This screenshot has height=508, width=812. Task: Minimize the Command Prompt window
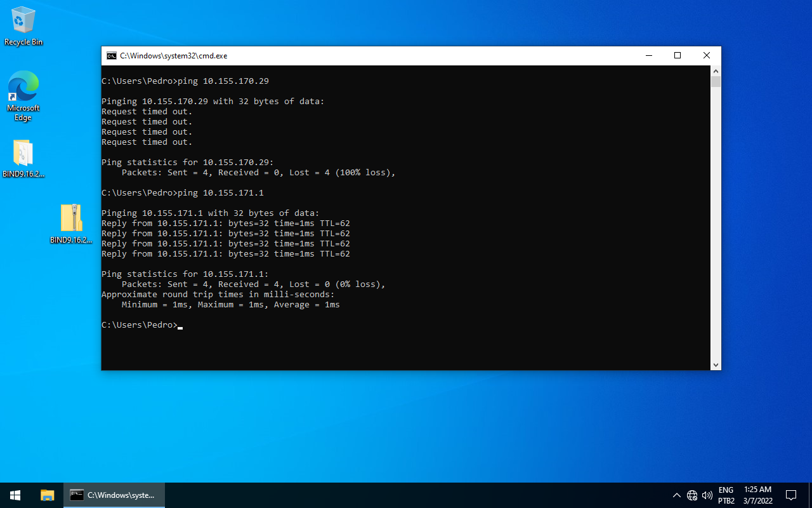click(648, 56)
